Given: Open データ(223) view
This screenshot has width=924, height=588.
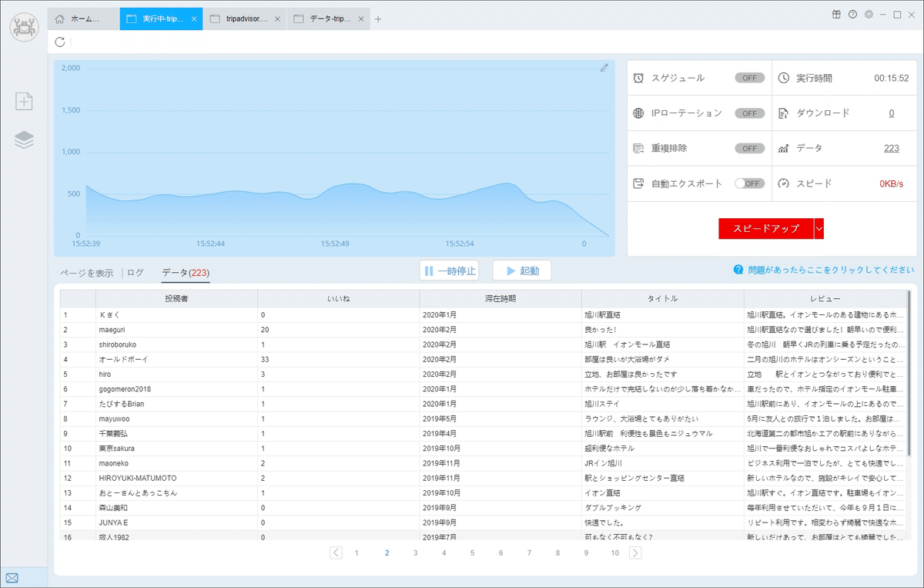Looking at the screenshot, I should pos(186,273).
